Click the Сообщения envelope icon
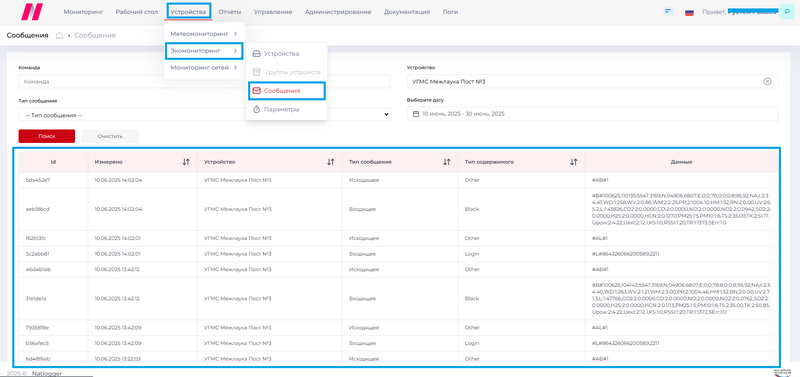800x377 pixels. coord(257,91)
